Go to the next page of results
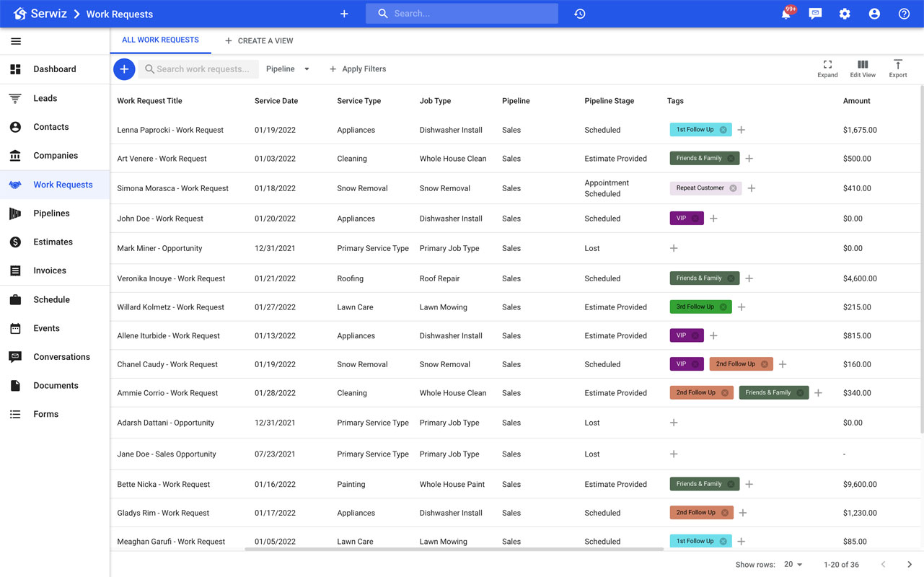Viewport: 924px width, 577px height. tap(910, 565)
